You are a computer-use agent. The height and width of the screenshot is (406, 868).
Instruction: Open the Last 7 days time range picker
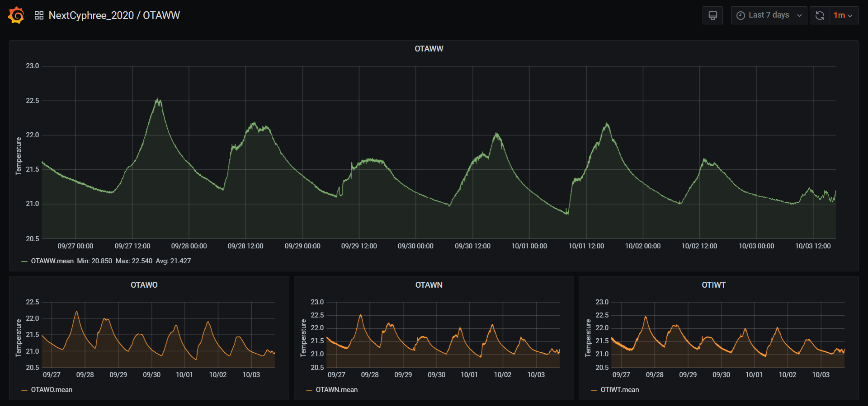pos(769,15)
